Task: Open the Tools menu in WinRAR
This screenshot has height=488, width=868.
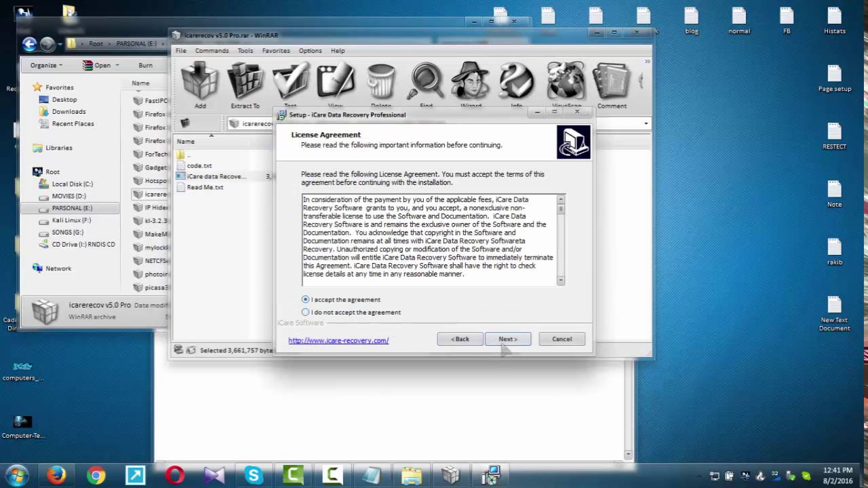Action: (x=245, y=51)
